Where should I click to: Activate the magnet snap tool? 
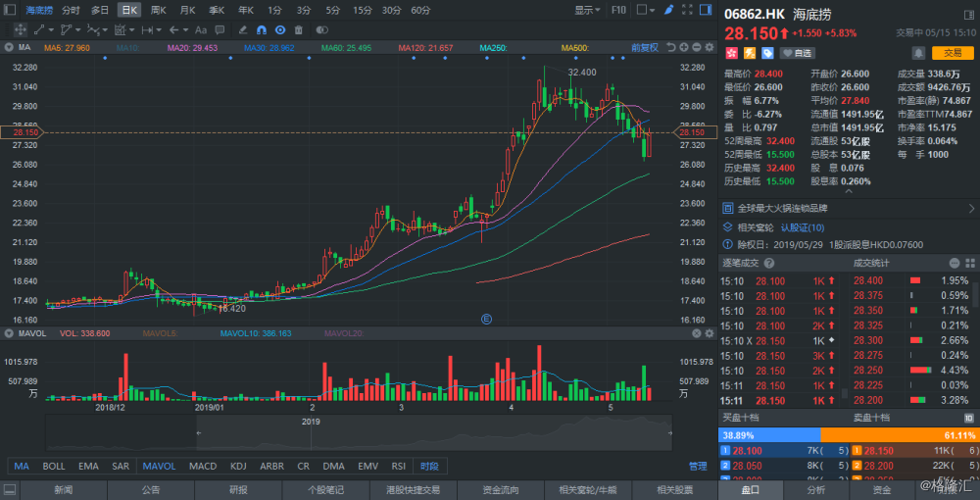(262, 29)
